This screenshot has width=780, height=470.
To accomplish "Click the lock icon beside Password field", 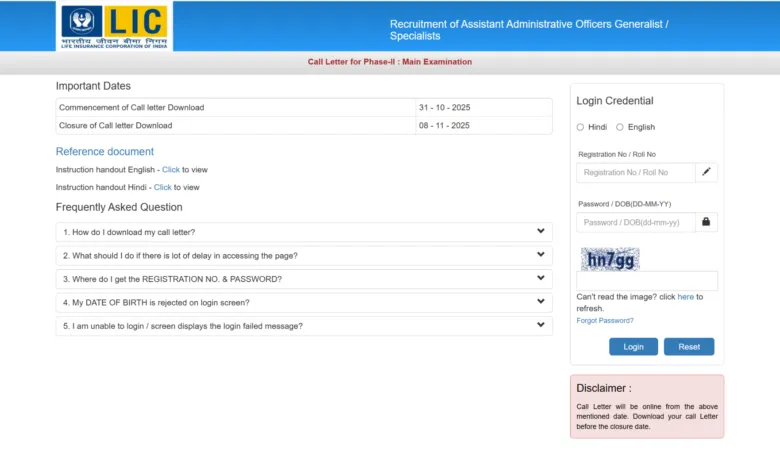I will click(x=706, y=222).
